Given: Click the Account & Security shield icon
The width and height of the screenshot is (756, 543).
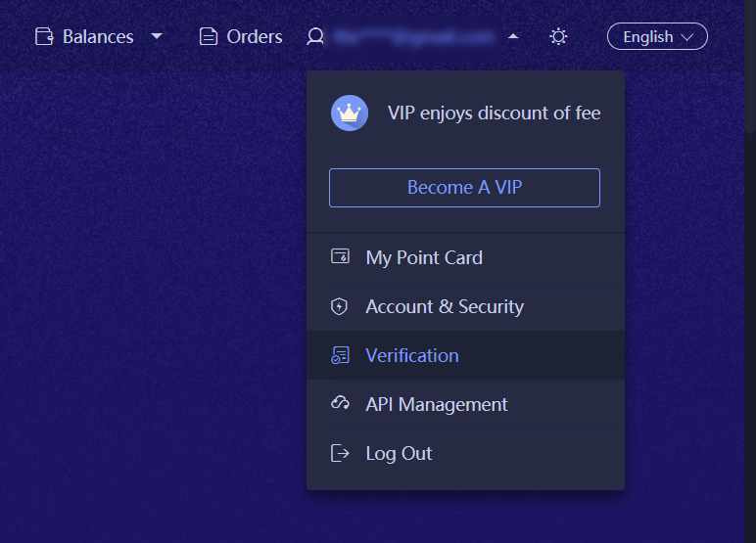Looking at the screenshot, I should (340, 306).
